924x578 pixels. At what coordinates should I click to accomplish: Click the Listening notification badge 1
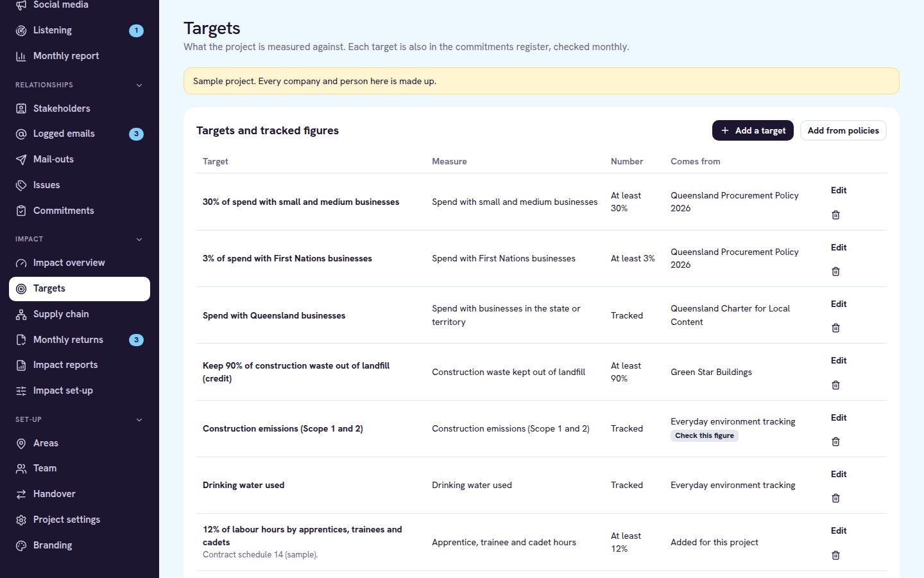[x=136, y=30]
